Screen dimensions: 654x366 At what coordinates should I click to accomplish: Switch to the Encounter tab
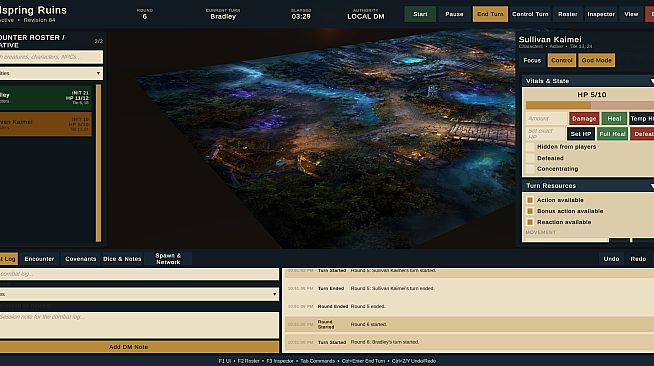(x=39, y=259)
